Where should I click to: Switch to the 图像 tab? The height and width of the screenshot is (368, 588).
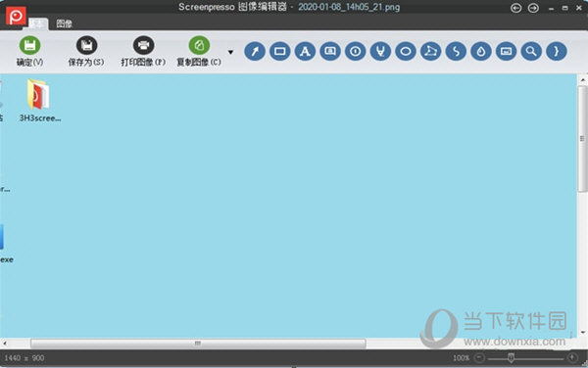tap(64, 23)
